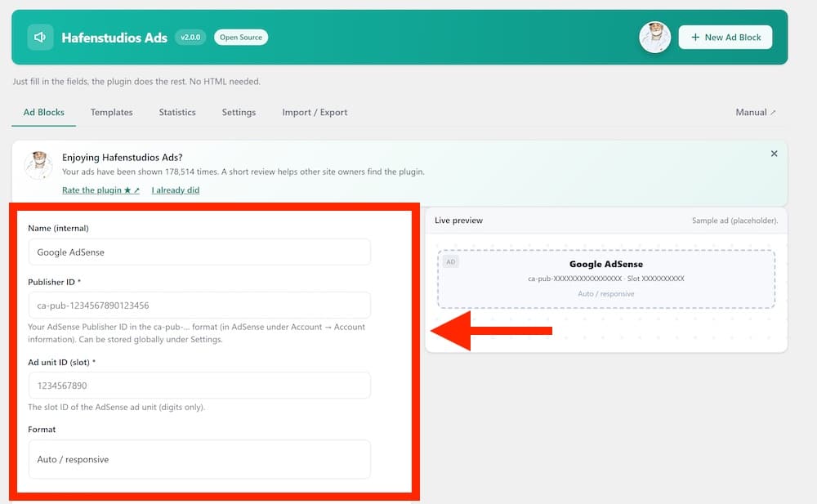Viewport: 817px width, 504px height.
Task: Create a New Ad Block
Action: (x=725, y=37)
